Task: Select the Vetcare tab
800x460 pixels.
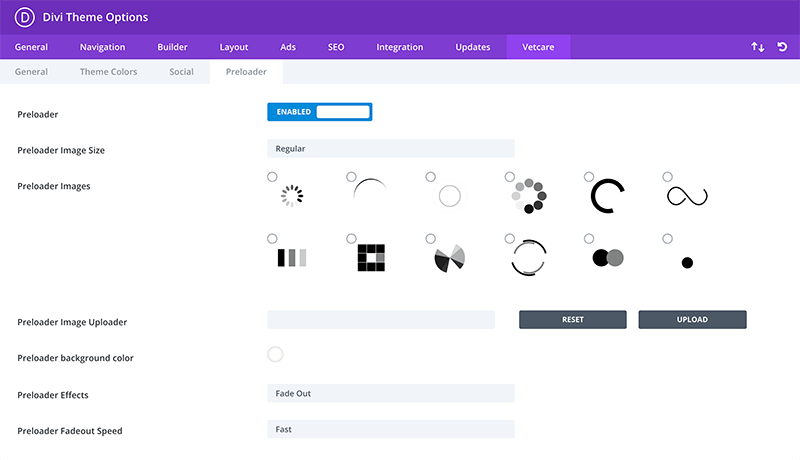Action: click(538, 47)
